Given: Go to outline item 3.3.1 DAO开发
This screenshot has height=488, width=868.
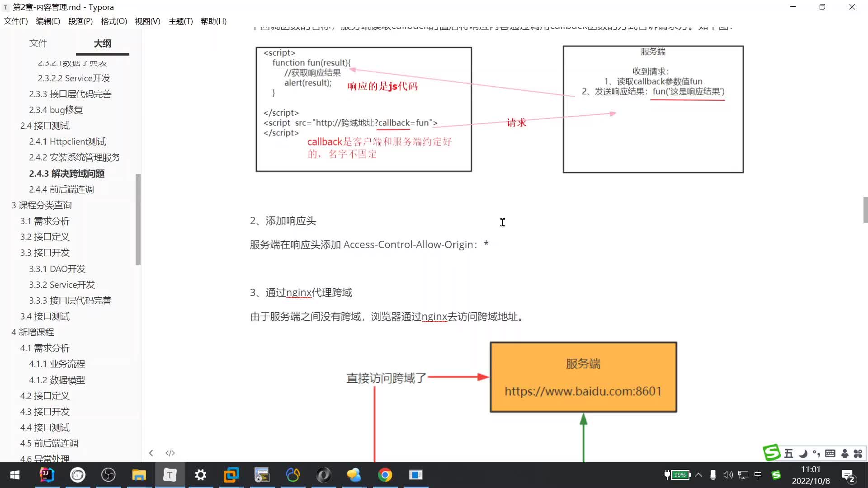Looking at the screenshot, I should click(x=57, y=269).
